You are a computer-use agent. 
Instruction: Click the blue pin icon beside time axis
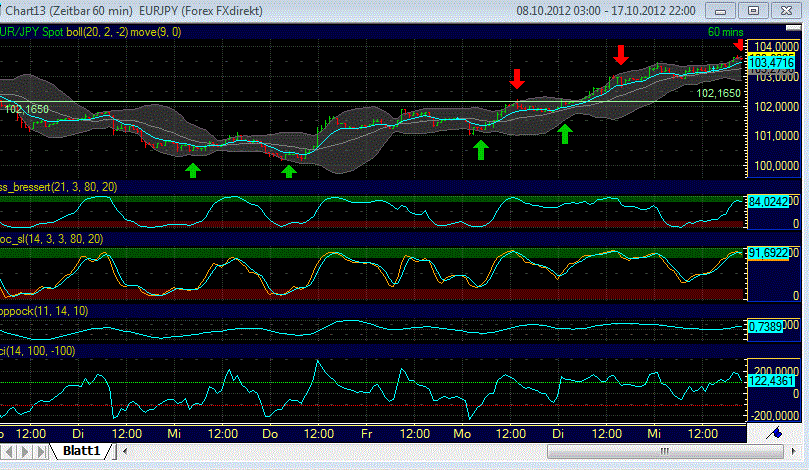(774, 433)
